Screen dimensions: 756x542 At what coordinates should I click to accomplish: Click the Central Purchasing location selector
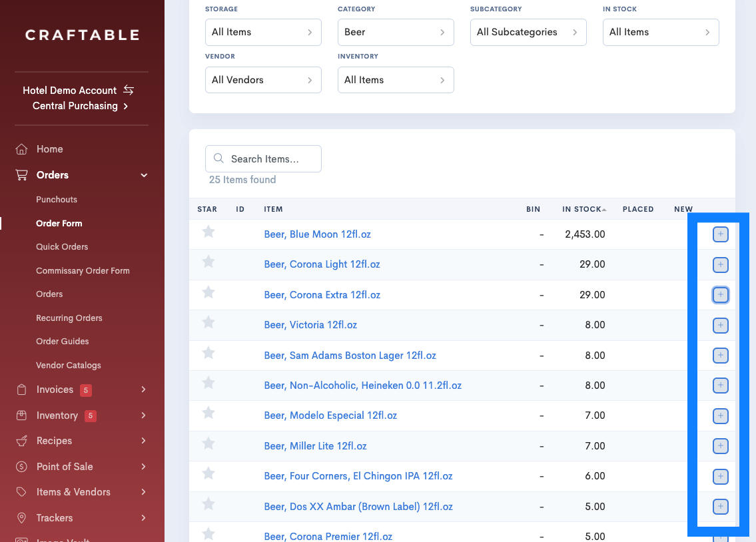click(80, 106)
